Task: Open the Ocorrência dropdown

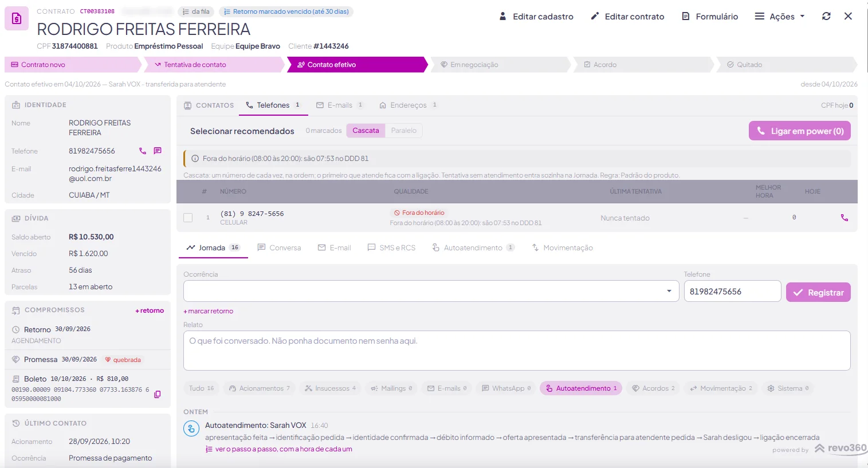Action: (431, 291)
